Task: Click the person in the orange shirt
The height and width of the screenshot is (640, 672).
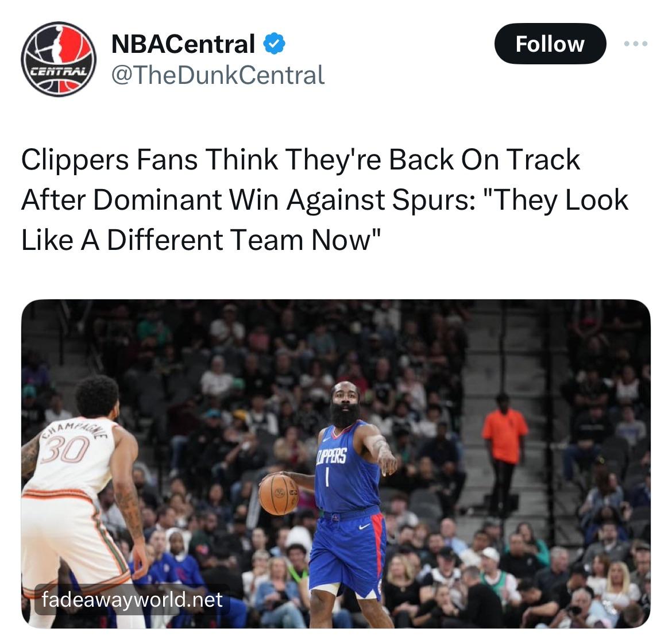Action: [504, 454]
